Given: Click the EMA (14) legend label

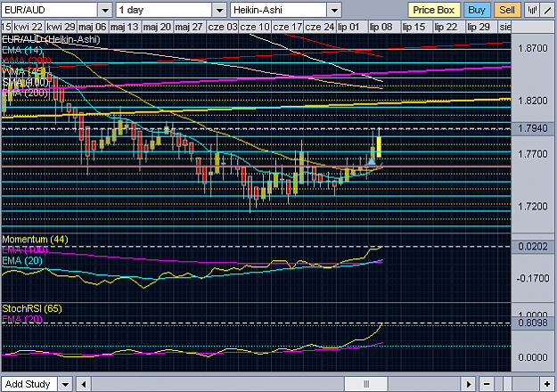Looking at the screenshot, I should pyautogui.click(x=22, y=50).
